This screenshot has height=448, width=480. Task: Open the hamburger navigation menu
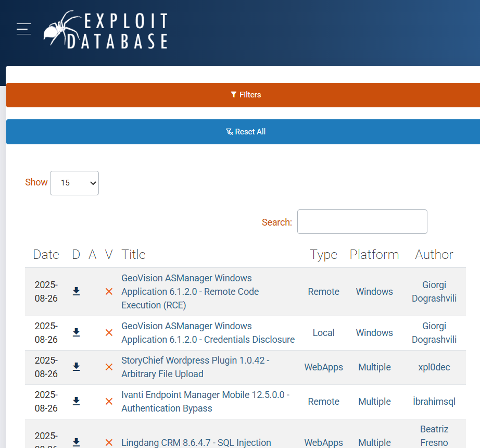(24, 29)
